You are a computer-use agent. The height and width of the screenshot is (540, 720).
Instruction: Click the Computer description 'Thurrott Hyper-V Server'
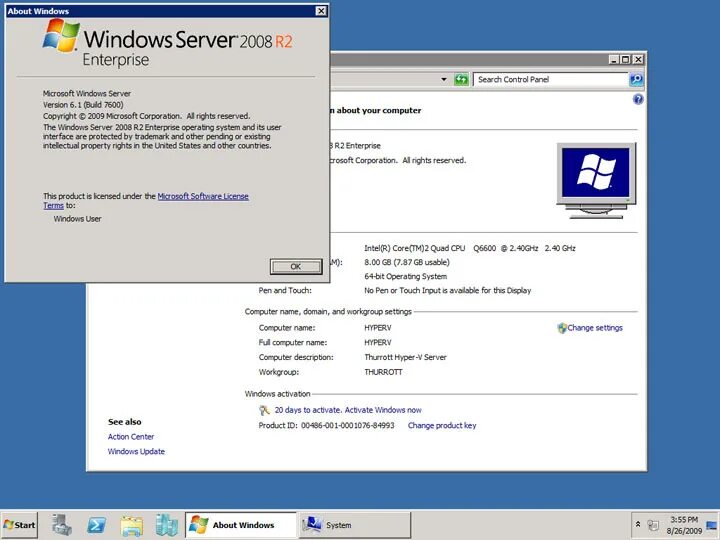405,357
